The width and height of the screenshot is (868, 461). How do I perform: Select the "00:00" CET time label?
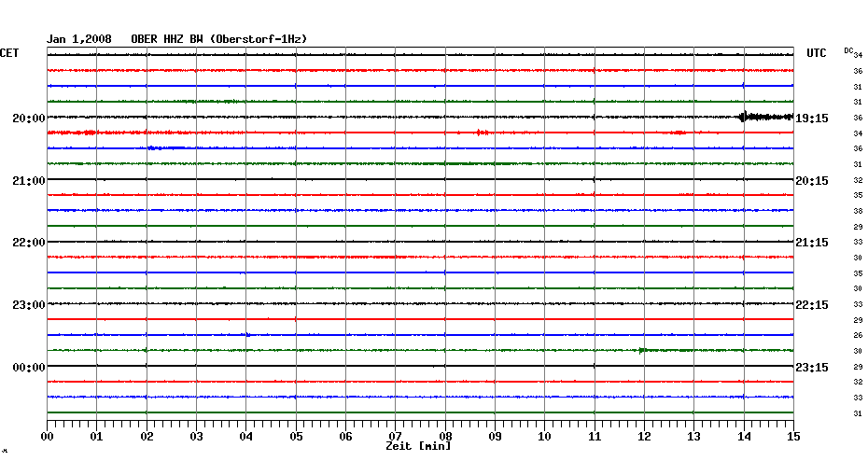[29, 368]
